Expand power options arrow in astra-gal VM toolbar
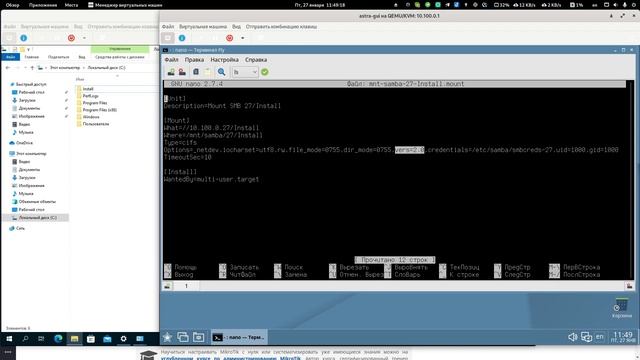The height and width of the screenshot is (360, 640). point(242,38)
